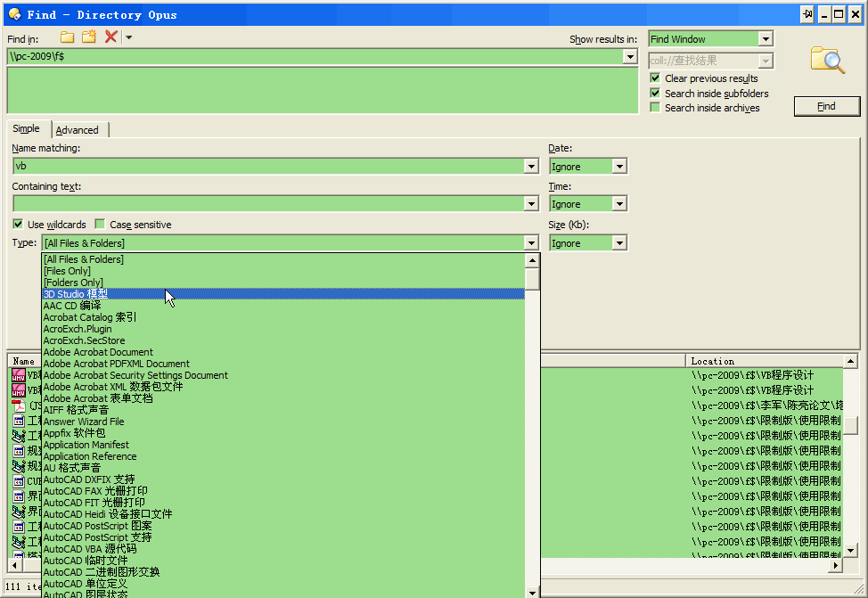
Task: Disable Search inside subfolders option
Action: [655, 94]
